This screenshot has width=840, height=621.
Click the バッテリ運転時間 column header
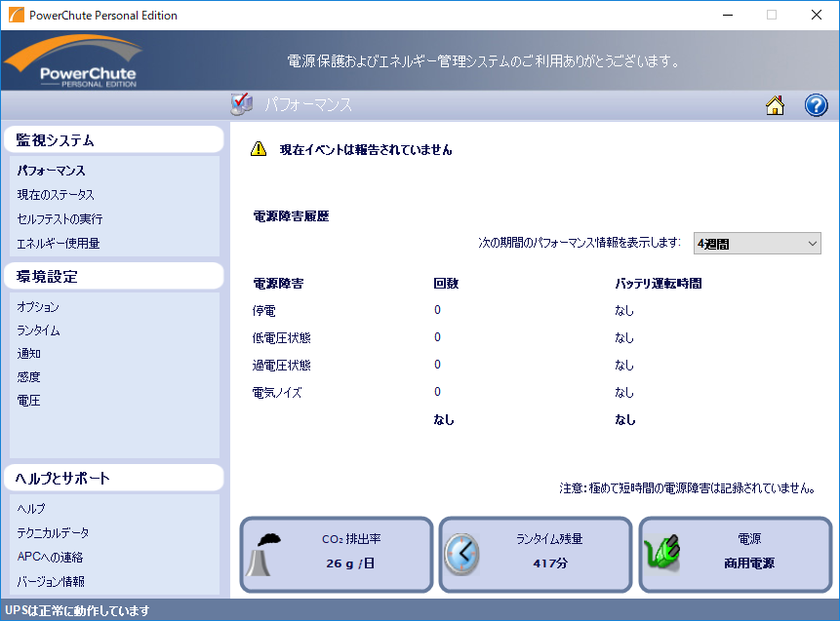coord(659,283)
